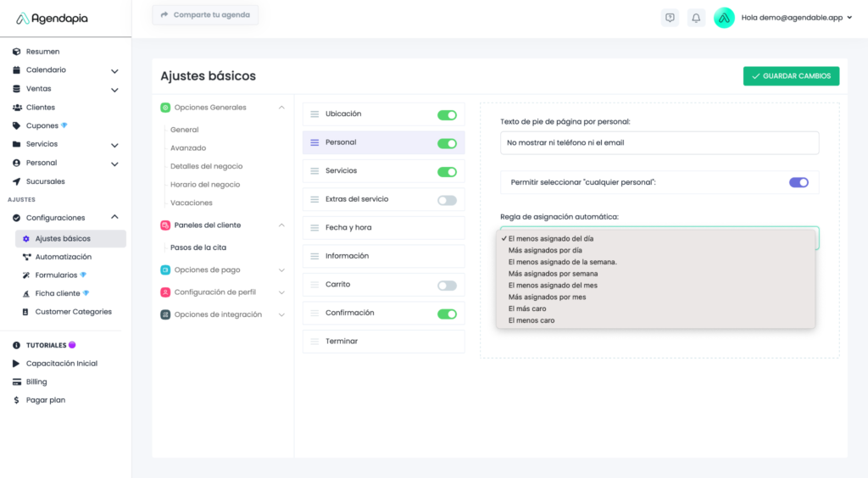Image resolution: width=868 pixels, height=478 pixels.
Task: Enable the Extras del servicio toggle
Action: [447, 200]
